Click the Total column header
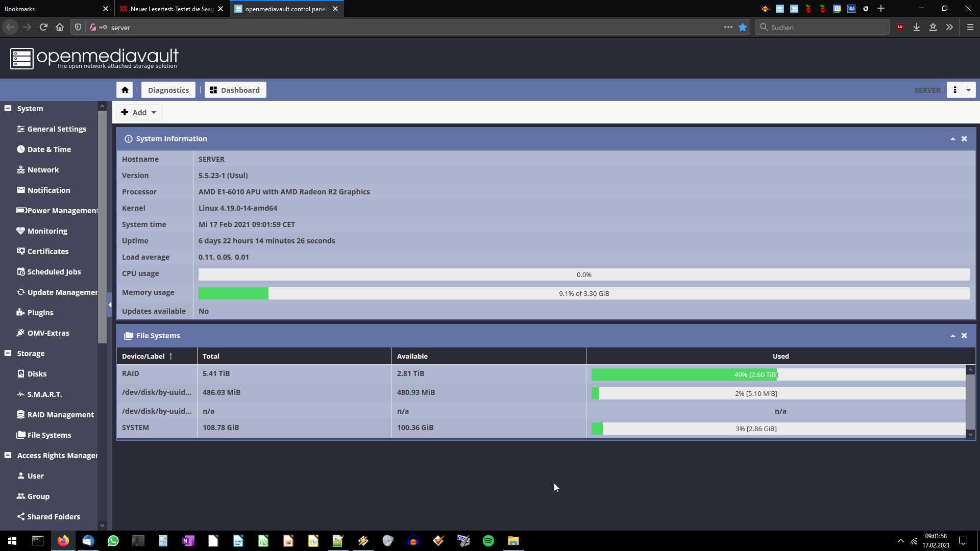 [x=295, y=356]
